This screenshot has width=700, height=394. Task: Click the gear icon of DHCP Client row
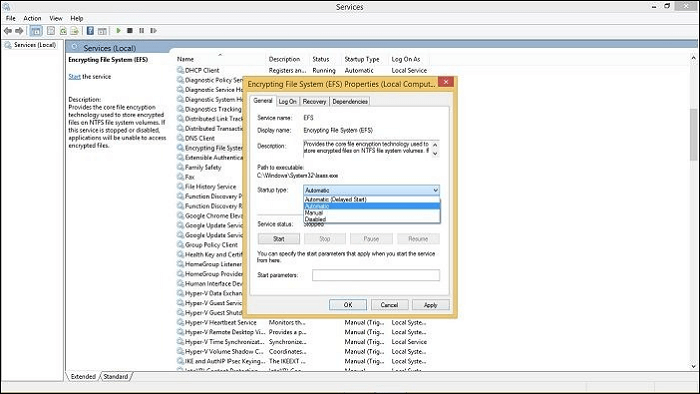pos(180,70)
